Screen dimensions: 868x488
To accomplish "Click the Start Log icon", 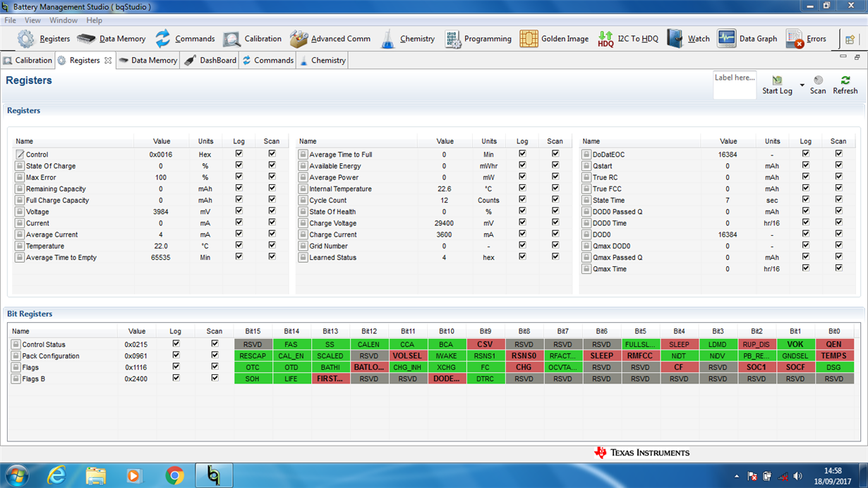I will pyautogui.click(x=777, y=81).
